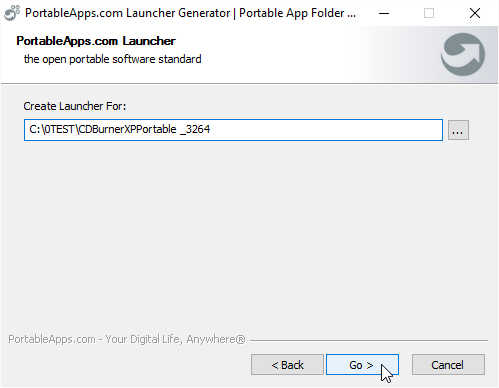This screenshot has width=499, height=388.
Task: Minimize the Launcher Generator window
Action: (384, 13)
